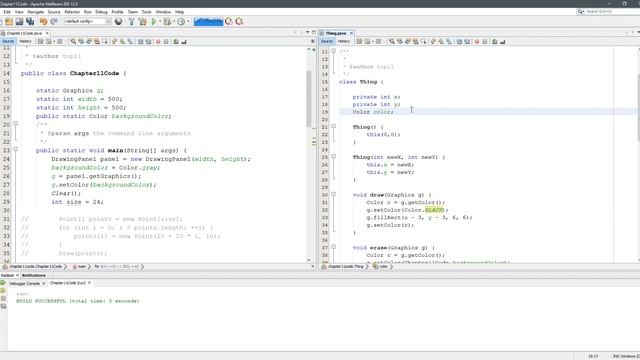Image resolution: width=640 pixels, height=360 pixels.
Task: Collapse the Thing() constructor fold at line 21
Action: [x=333, y=127]
